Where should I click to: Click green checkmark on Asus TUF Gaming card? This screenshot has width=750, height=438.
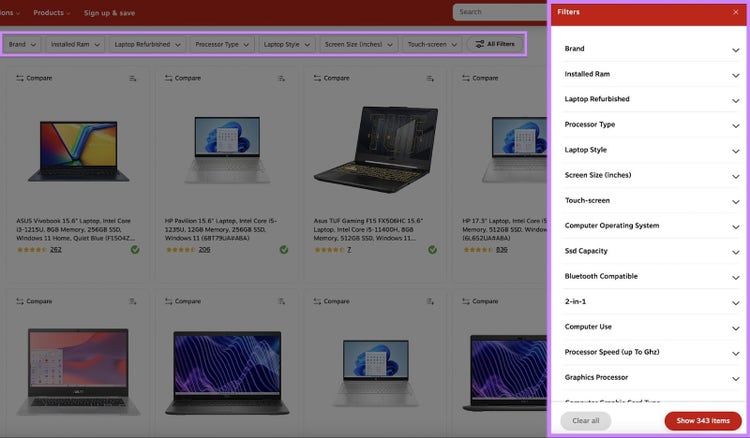pyautogui.click(x=432, y=250)
